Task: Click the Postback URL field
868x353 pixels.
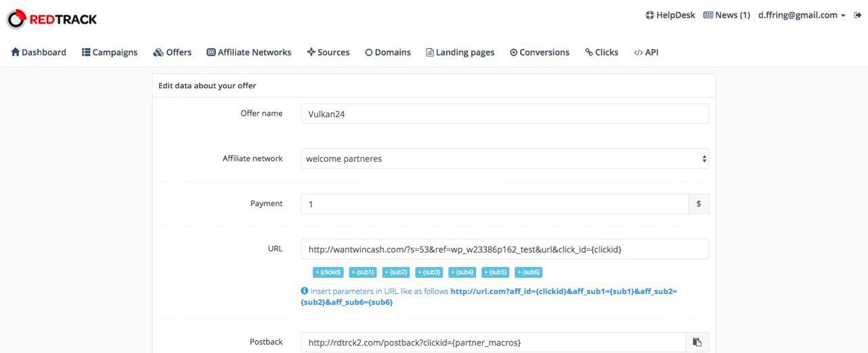Action: [494, 342]
